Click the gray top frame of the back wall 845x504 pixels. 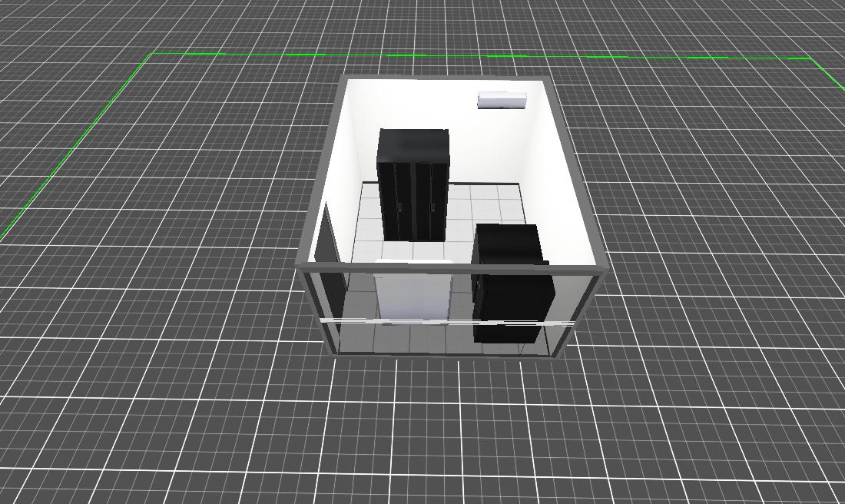[x=446, y=78]
